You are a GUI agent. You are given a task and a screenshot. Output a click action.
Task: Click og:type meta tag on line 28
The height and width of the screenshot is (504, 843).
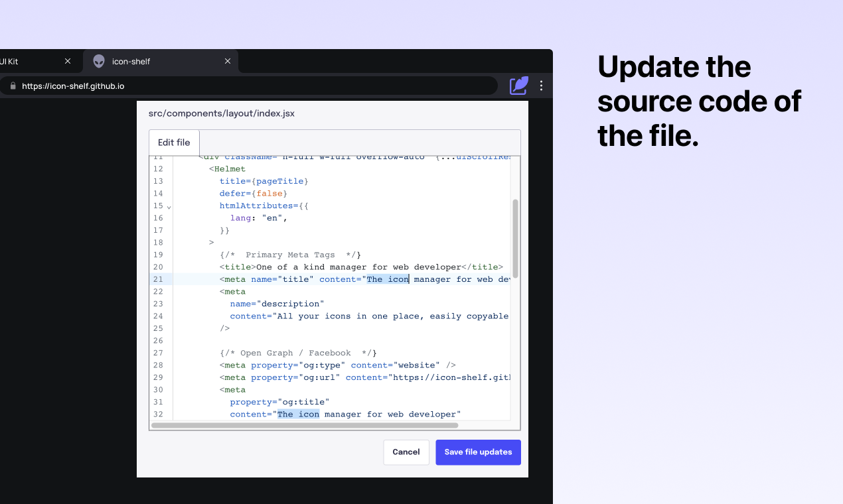pos(338,365)
